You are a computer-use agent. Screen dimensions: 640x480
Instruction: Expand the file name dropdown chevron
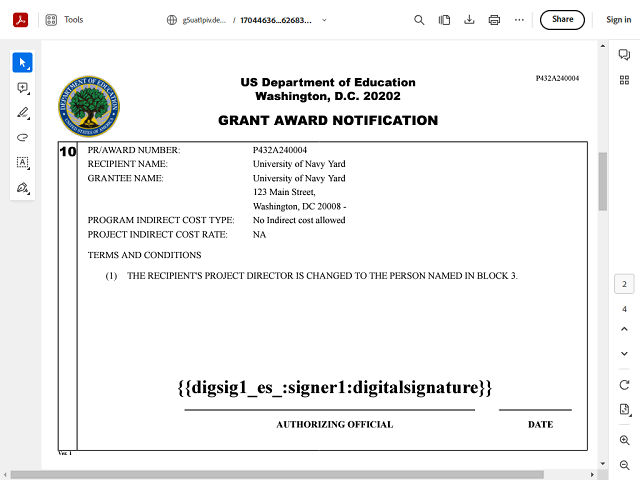click(324, 20)
